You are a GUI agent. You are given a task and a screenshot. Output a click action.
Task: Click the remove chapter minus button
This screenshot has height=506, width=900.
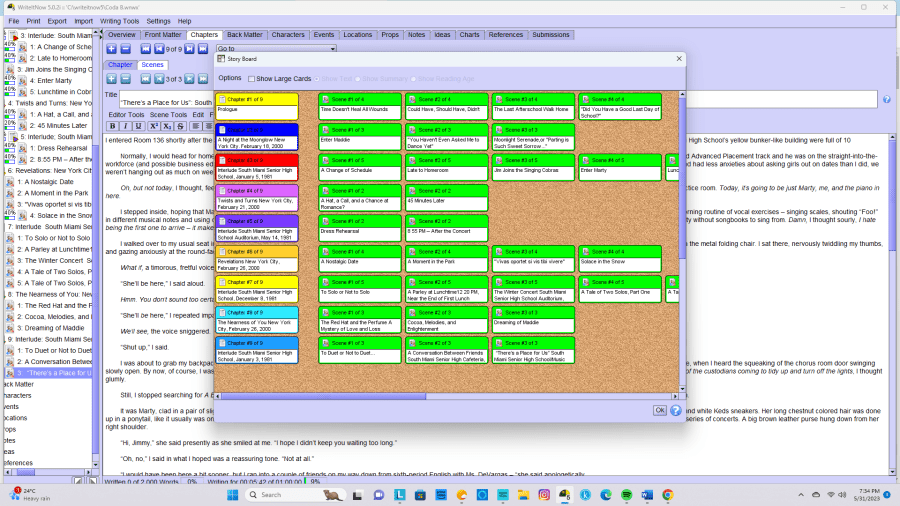pyautogui.click(x=125, y=49)
